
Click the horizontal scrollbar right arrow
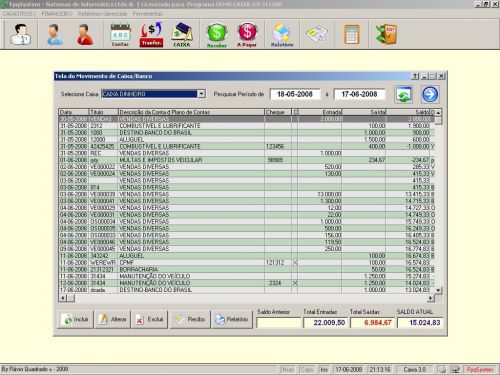[431, 298]
